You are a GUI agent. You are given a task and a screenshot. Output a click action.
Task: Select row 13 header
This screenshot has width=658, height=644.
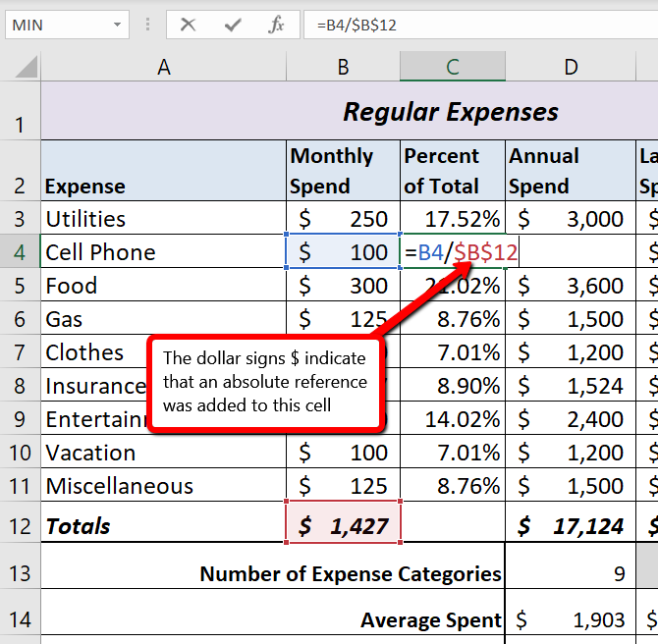pyautogui.click(x=20, y=565)
